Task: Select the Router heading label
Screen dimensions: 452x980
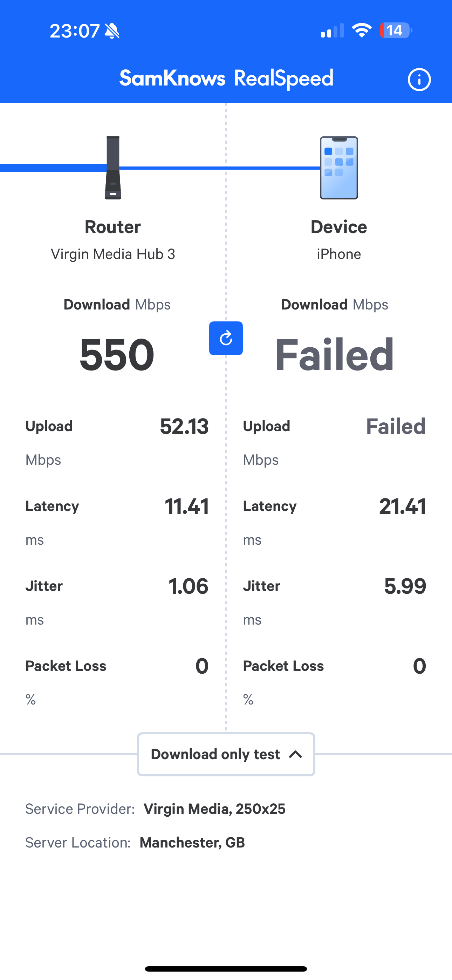Action: tap(112, 227)
